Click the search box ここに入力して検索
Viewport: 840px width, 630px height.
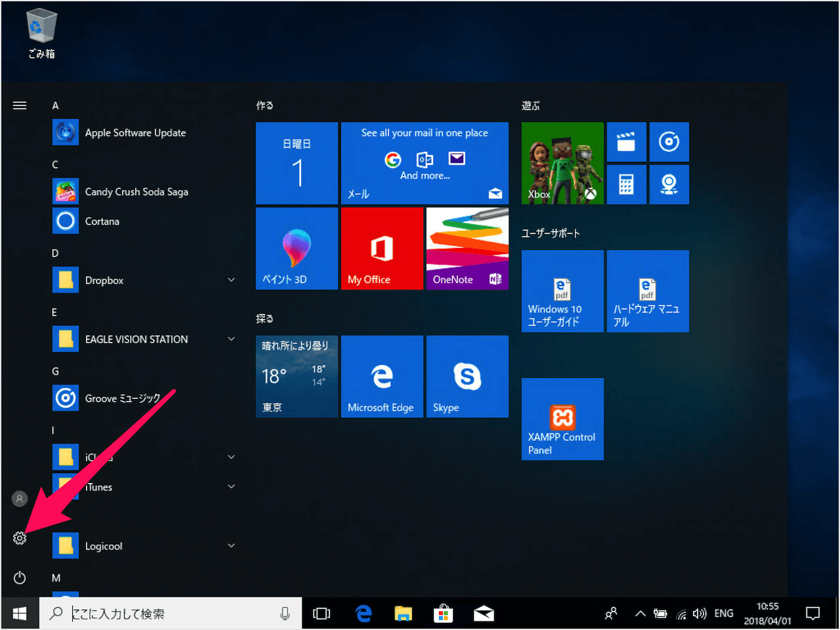click(171, 614)
